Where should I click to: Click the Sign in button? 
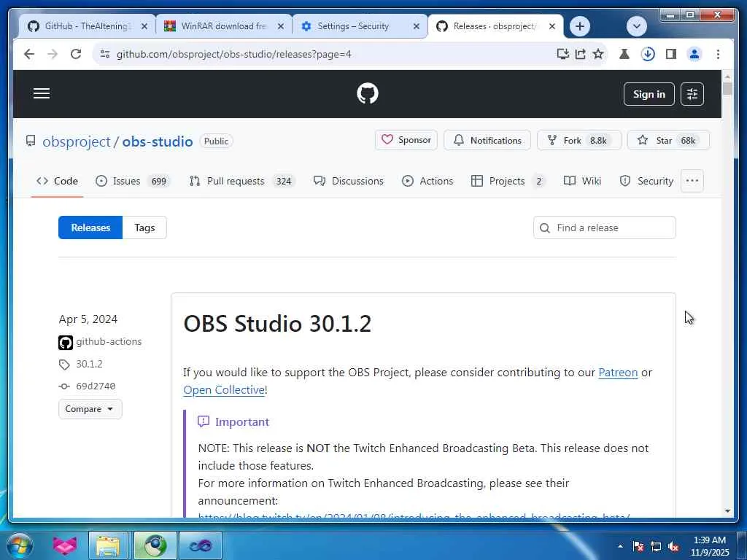649,94
